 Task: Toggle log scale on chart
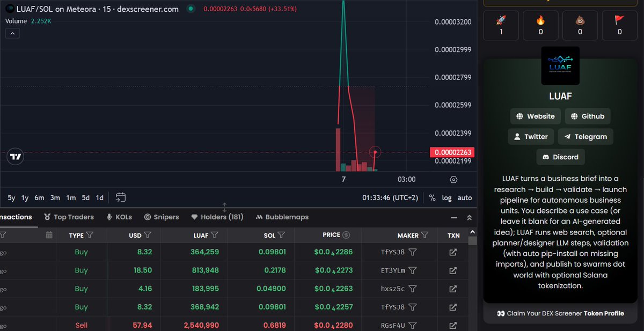pos(447,197)
